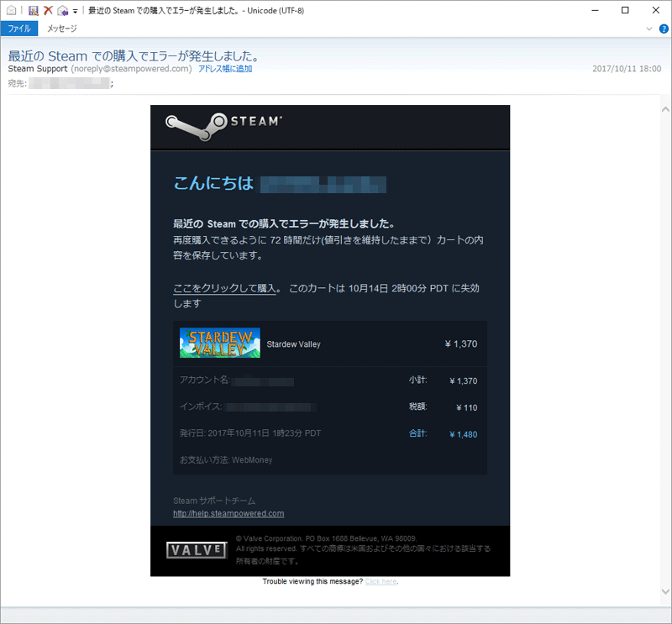Click the ここをクリックして購入 link
This screenshot has width=672, height=624.
point(224,288)
